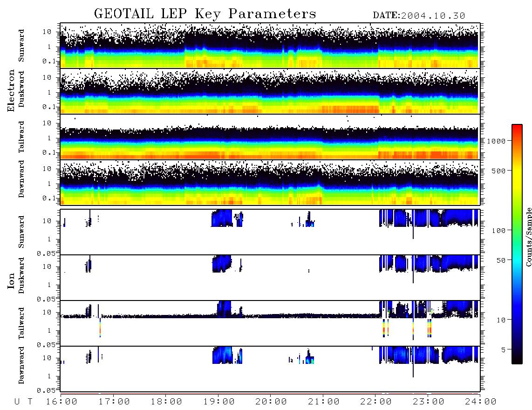532x410 pixels.
Task: Click the Ion Sunward burst near 19:00
Action: pos(222,218)
